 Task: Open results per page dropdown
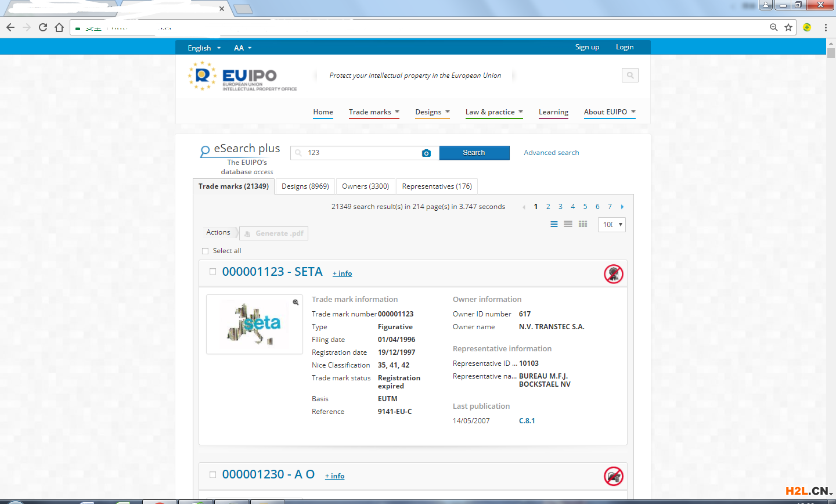pos(612,224)
